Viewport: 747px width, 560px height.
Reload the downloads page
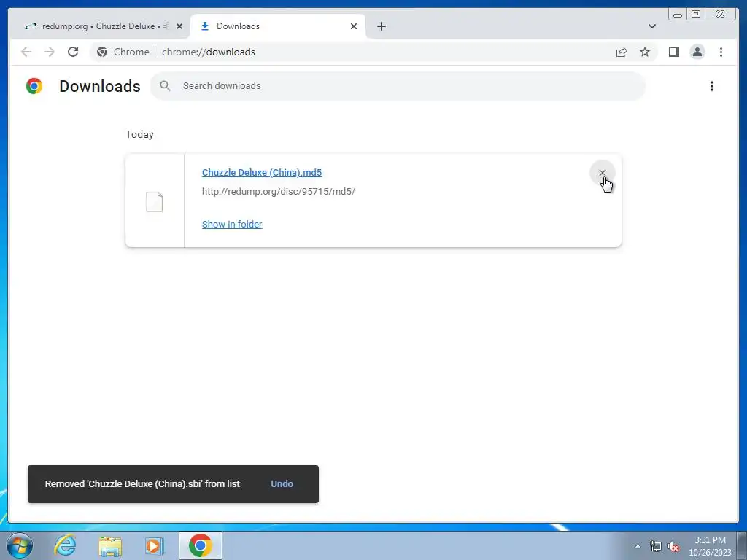(x=73, y=52)
